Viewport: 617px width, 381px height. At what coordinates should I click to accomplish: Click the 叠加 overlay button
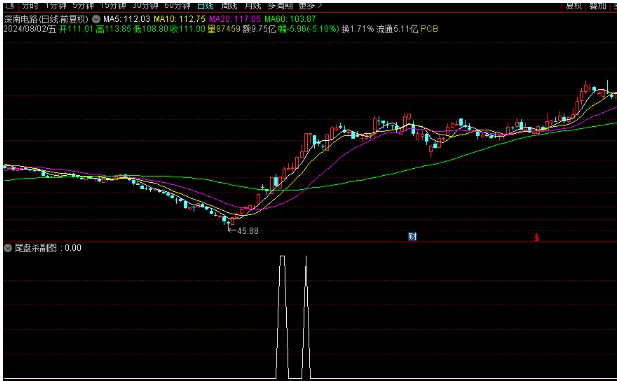click(x=598, y=6)
